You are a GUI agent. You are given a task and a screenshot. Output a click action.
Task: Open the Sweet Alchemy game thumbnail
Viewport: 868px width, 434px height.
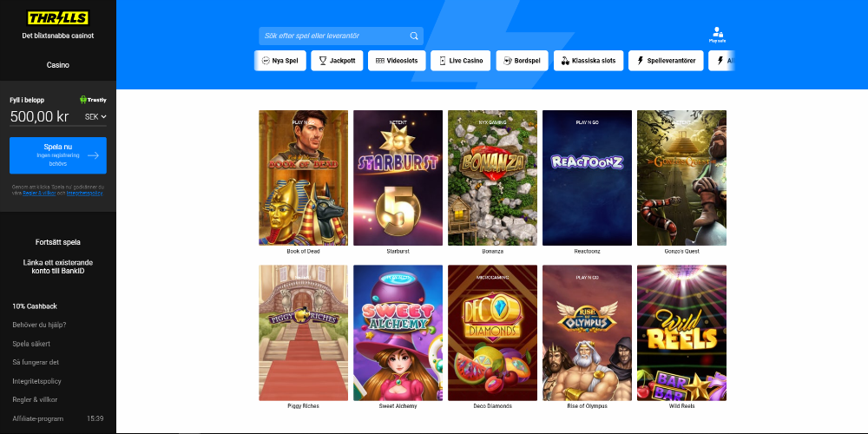pyautogui.click(x=398, y=332)
